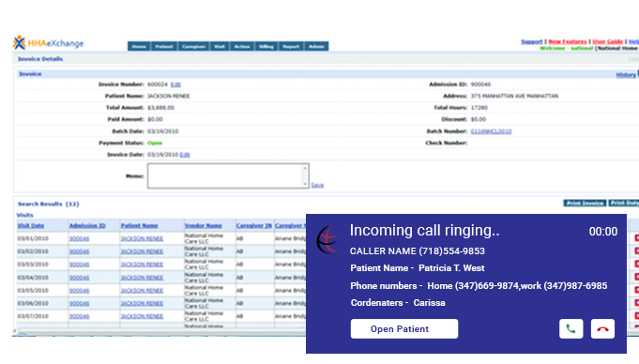Viewport: 639px width, 364px height.
Task: Save the memo
Action: (317, 185)
